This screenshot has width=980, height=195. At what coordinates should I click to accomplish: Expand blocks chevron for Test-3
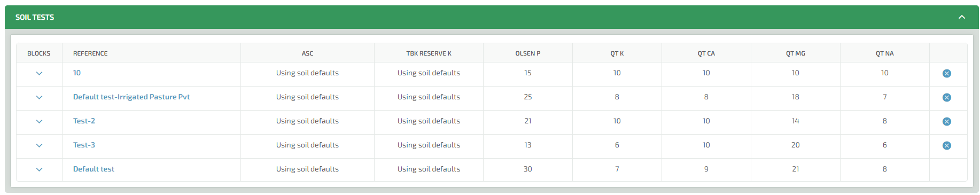[39, 145]
